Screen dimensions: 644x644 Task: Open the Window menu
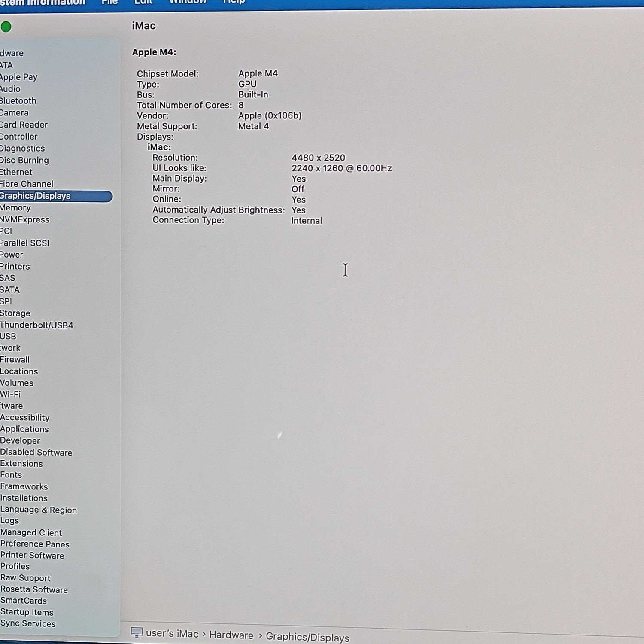pyautogui.click(x=188, y=2)
